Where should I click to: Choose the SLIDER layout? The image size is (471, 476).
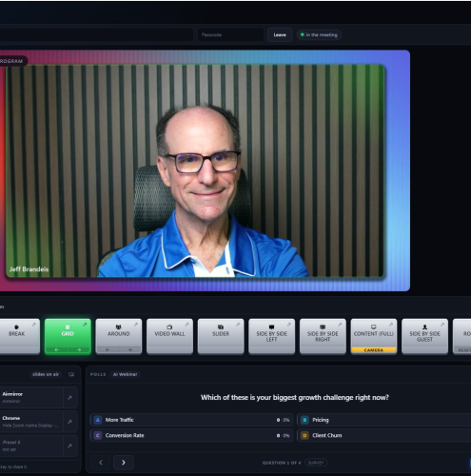pyautogui.click(x=221, y=336)
